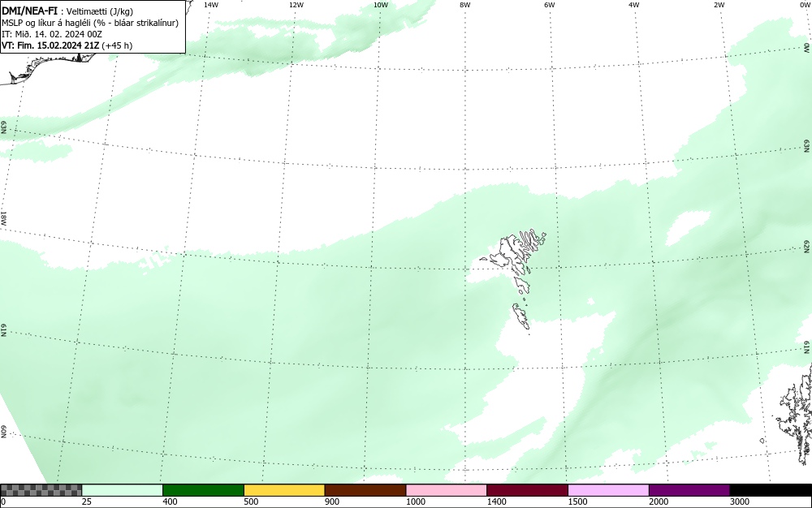812x508 pixels.
Task: Select the "12W" longitude label
Action: (296, 5)
